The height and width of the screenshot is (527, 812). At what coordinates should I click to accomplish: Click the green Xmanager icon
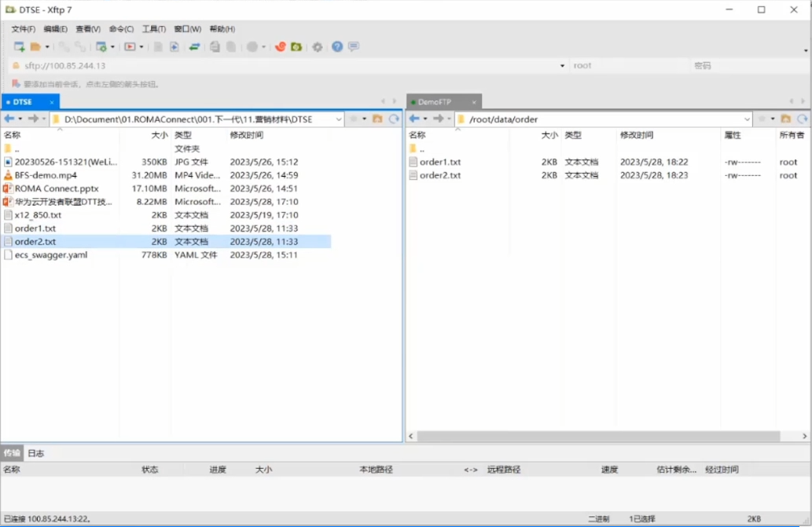coord(296,46)
